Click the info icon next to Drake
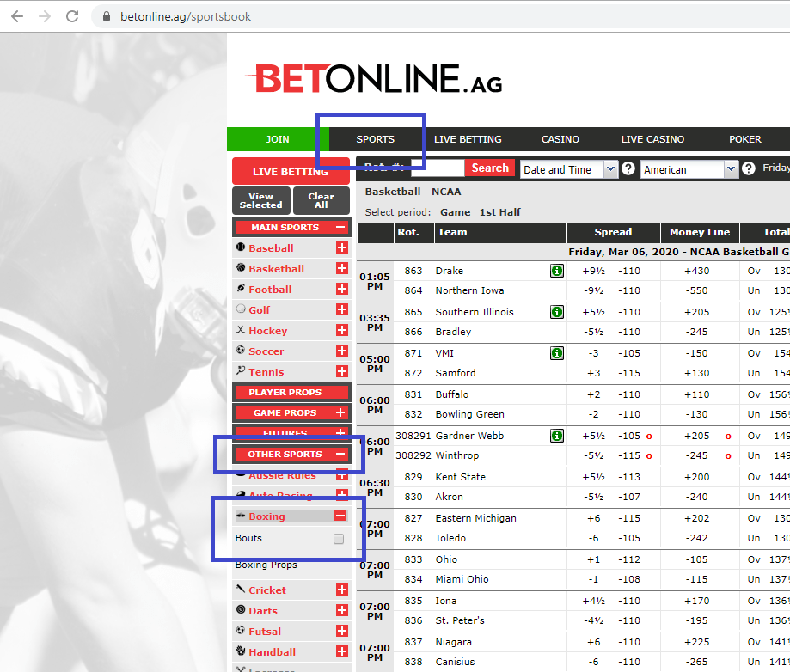Viewport: 790px width, 672px height. (556, 271)
